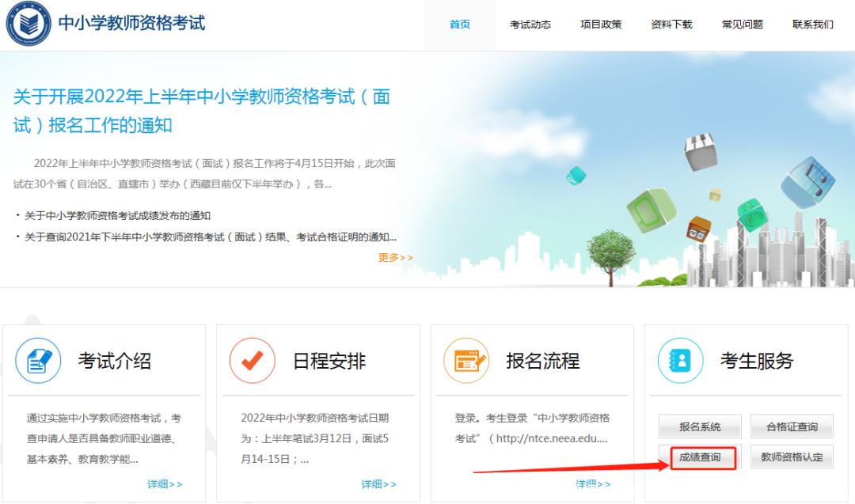Screen dimensions: 855x504
Task: Open the 资料下载 section
Action: [x=671, y=25]
